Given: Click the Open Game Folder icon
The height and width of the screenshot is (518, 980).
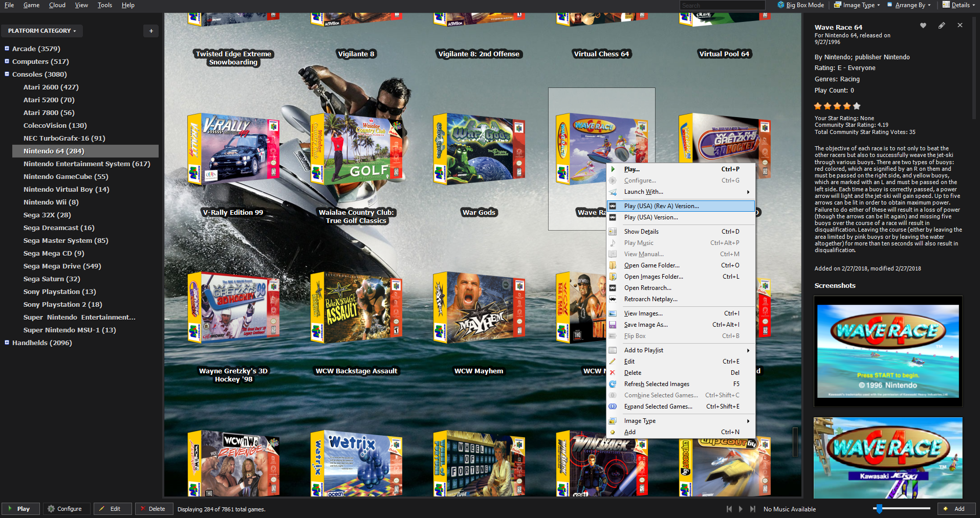Looking at the screenshot, I should tap(613, 265).
